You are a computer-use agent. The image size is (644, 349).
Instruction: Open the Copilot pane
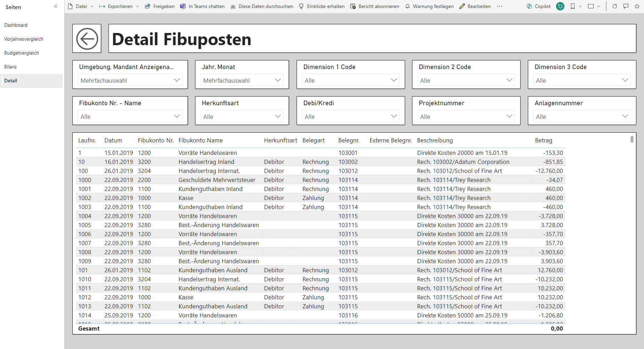(x=538, y=6)
